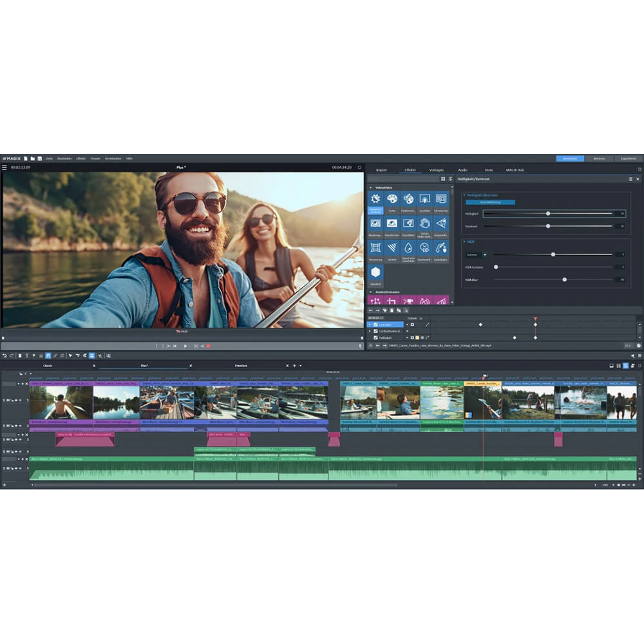Select the Chroma Key effect tile
Screen dimensions: 644x644
point(440,202)
